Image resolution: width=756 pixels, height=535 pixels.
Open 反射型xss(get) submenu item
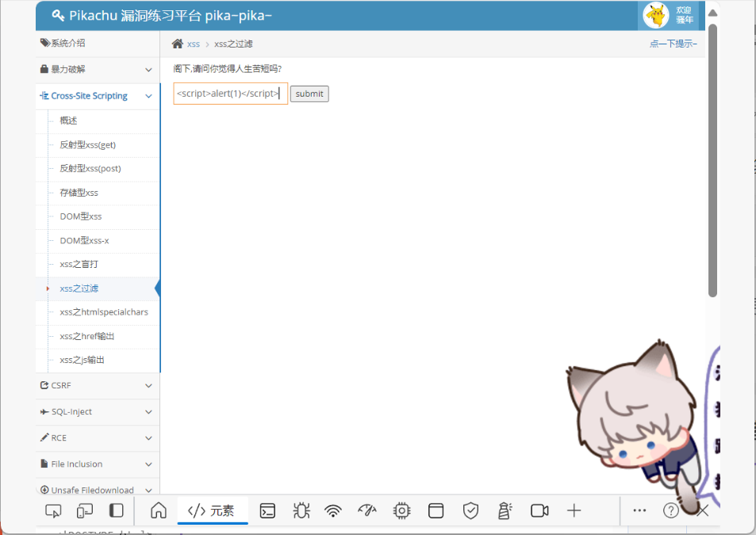click(88, 145)
